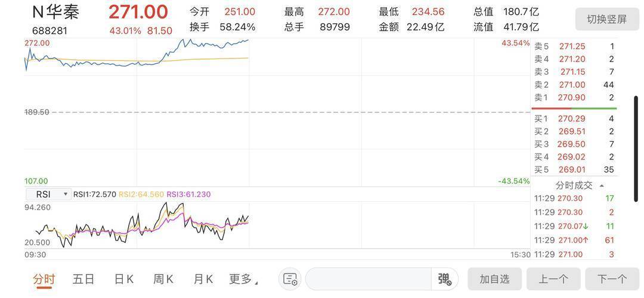Switch to the 分时 tab
The width and height of the screenshot is (644, 298).
(44, 279)
